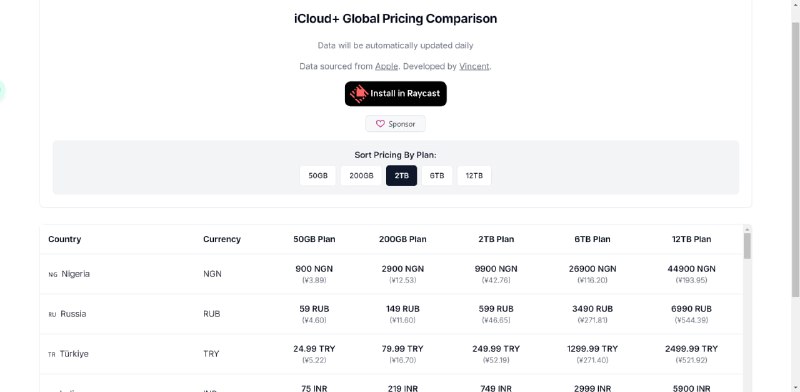Click the heart icon on Sponsor
800x392 pixels.
380,124
